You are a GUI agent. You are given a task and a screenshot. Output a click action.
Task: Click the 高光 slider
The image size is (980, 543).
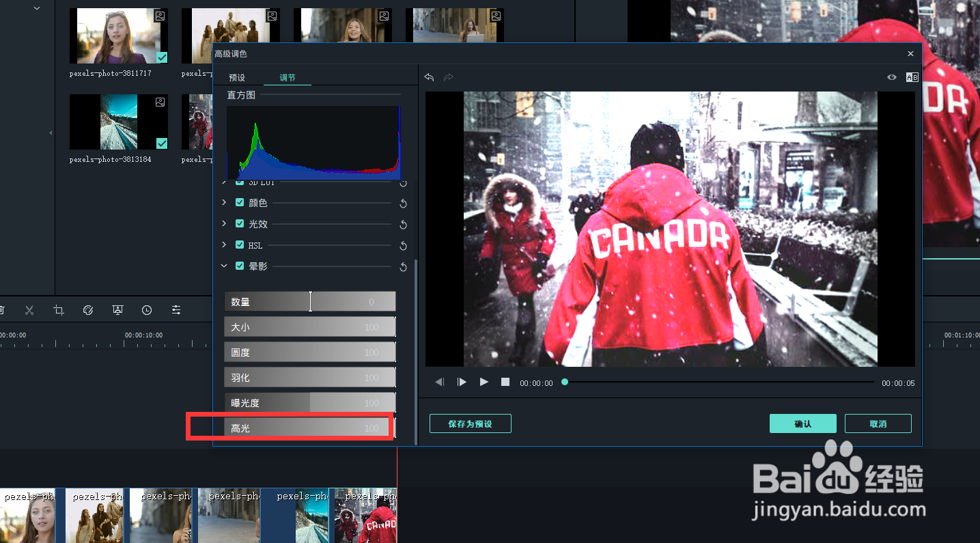point(310,428)
